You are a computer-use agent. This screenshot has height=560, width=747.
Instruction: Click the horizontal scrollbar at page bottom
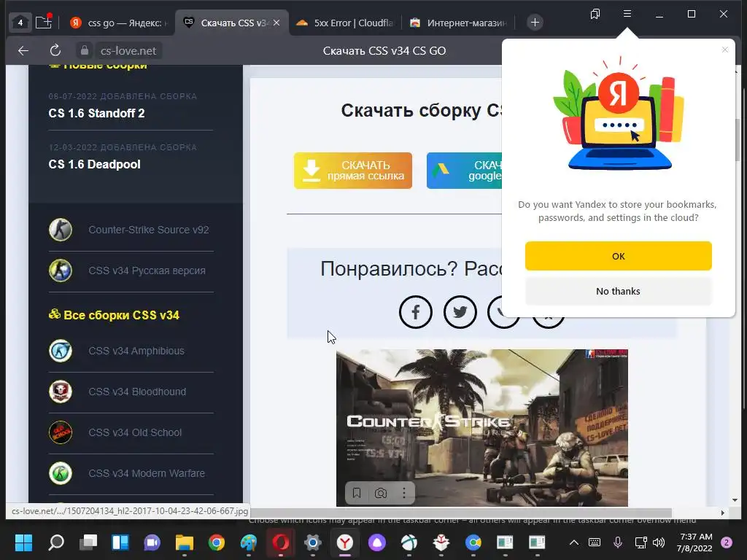click(461, 513)
